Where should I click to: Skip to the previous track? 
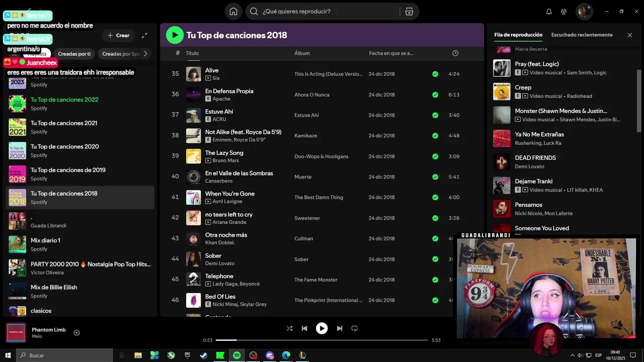pyautogui.click(x=304, y=328)
